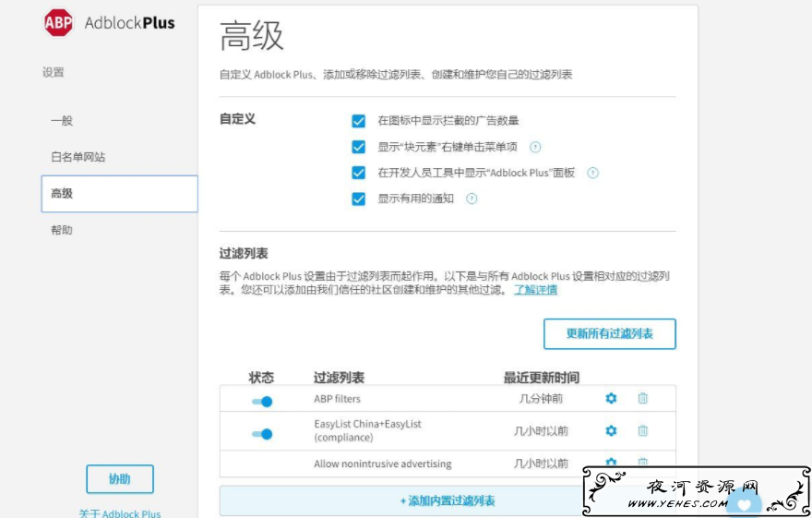Uncheck show Adblock Plus panel in developer tools
This screenshot has width=812, height=518.
coord(358,173)
